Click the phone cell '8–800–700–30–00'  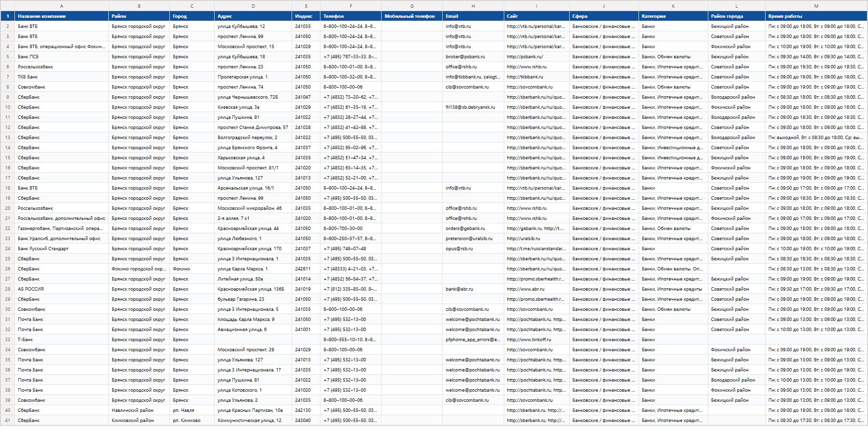[351, 229]
